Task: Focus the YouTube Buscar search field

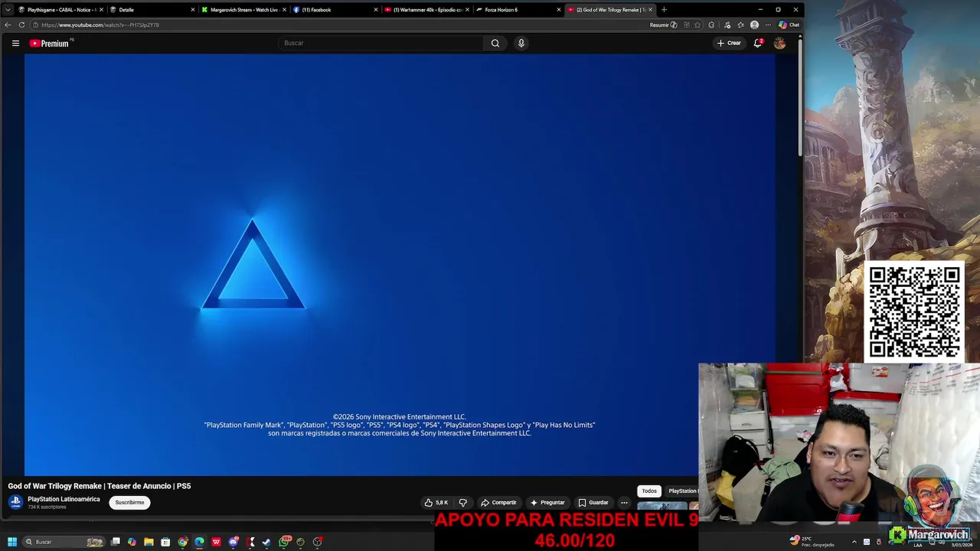Action: pyautogui.click(x=381, y=43)
